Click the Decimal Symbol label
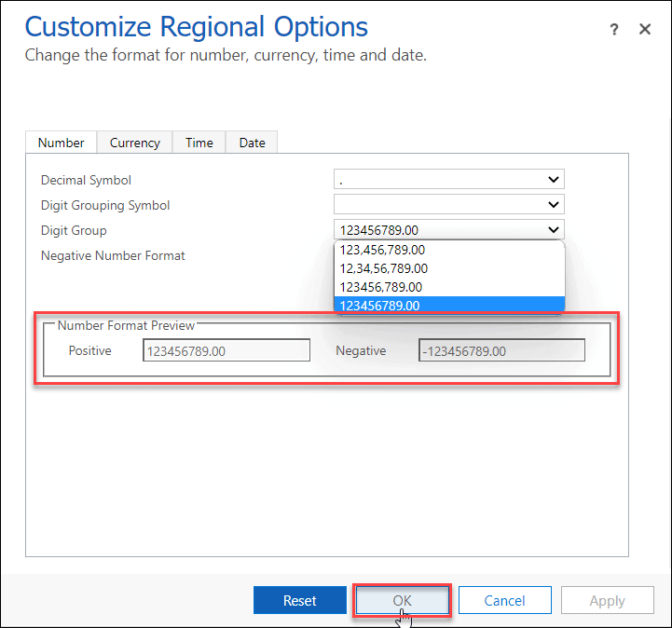The image size is (672, 628). pyautogui.click(x=86, y=180)
